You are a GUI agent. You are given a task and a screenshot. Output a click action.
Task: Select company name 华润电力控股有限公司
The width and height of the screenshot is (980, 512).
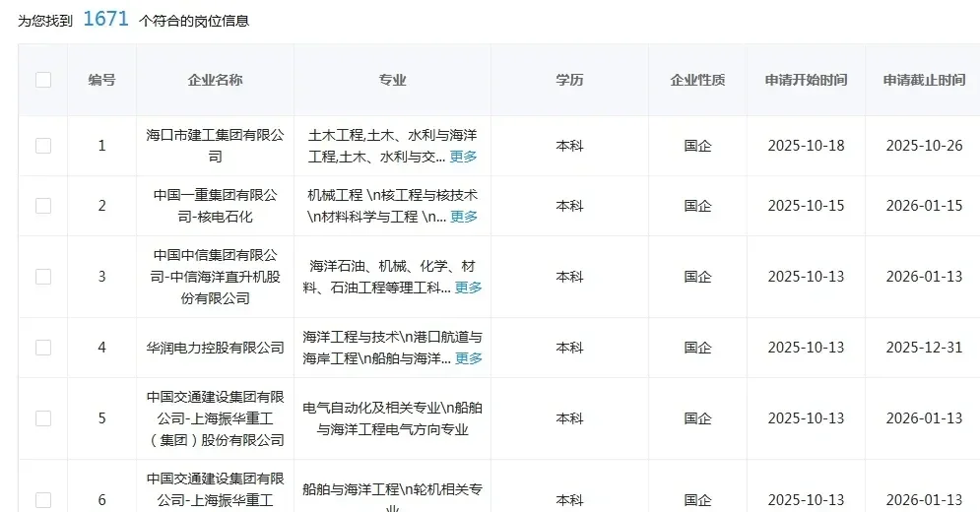point(215,348)
